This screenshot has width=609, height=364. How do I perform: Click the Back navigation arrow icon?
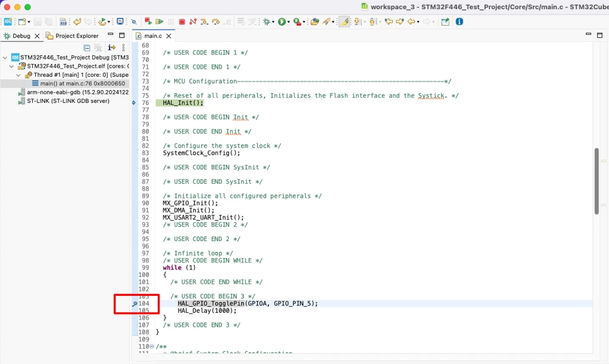[411, 22]
